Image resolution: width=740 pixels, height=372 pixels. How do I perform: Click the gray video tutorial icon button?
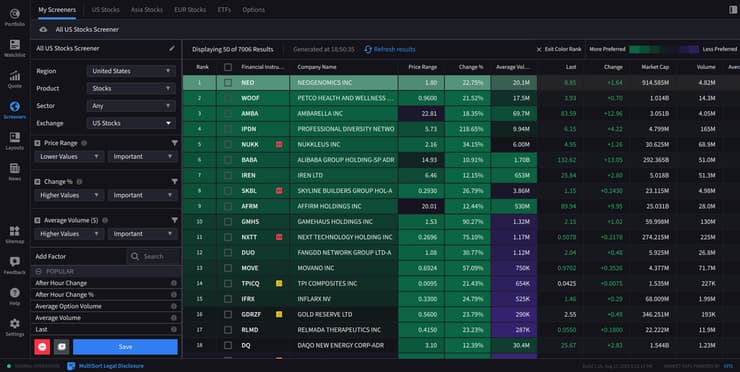click(61, 347)
